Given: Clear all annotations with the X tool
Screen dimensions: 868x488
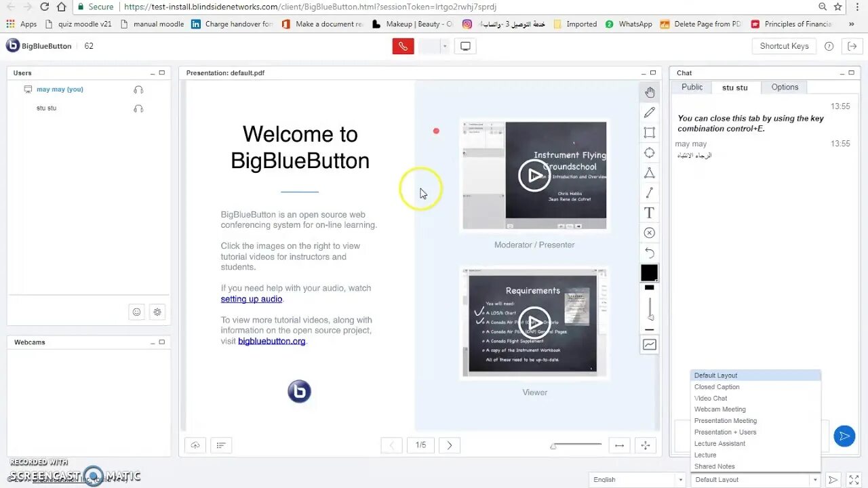Looking at the screenshot, I should click(649, 232).
